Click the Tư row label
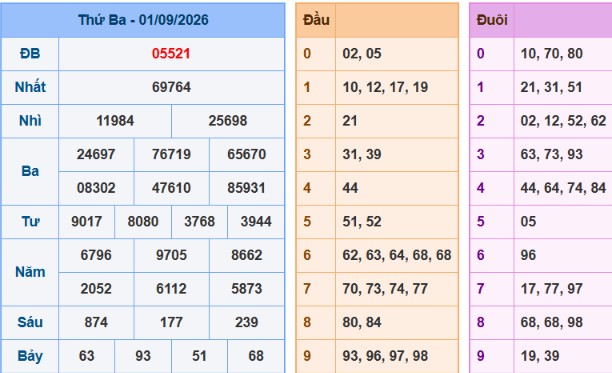Viewport: 612px width, 373px height. pos(30,222)
